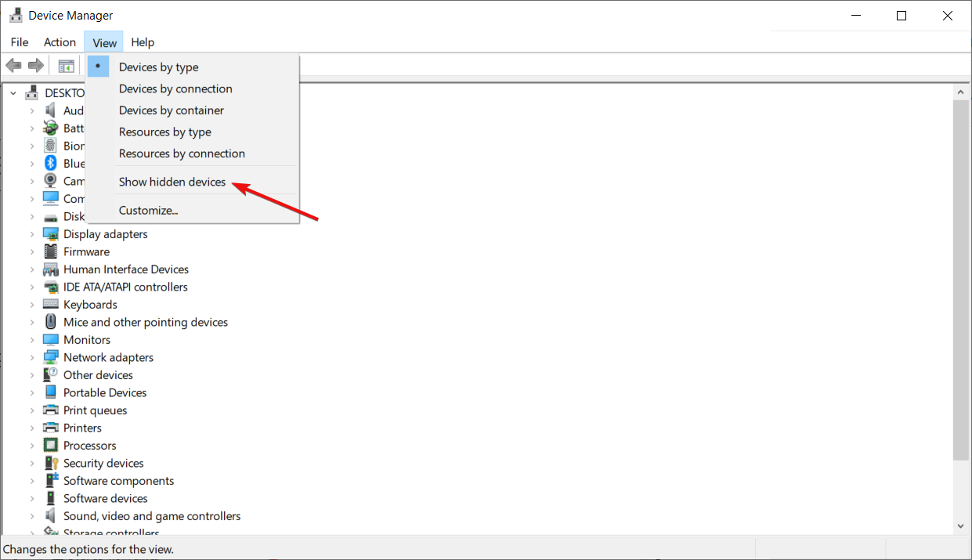The width and height of the screenshot is (972, 560).
Task: Click the camera category icon
Action: (51, 181)
